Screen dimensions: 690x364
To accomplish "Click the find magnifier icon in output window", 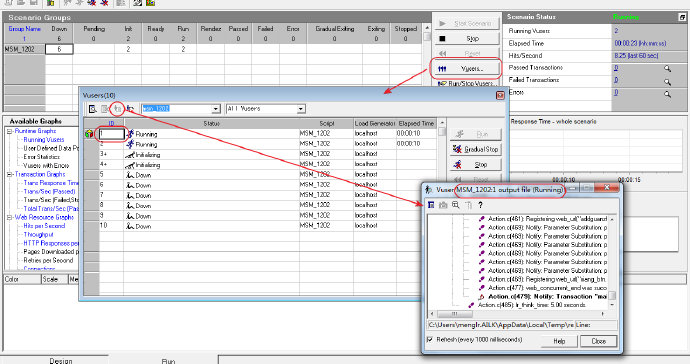I will 455,205.
